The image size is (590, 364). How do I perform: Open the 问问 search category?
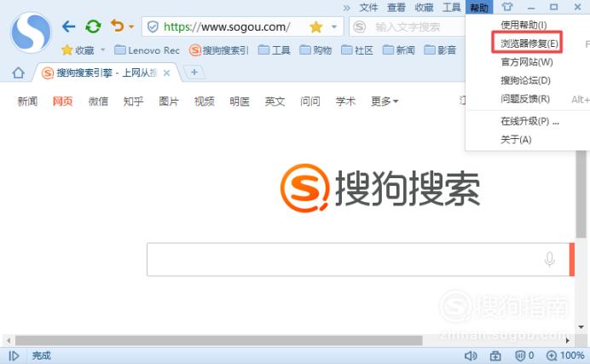click(x=310, y=101)
